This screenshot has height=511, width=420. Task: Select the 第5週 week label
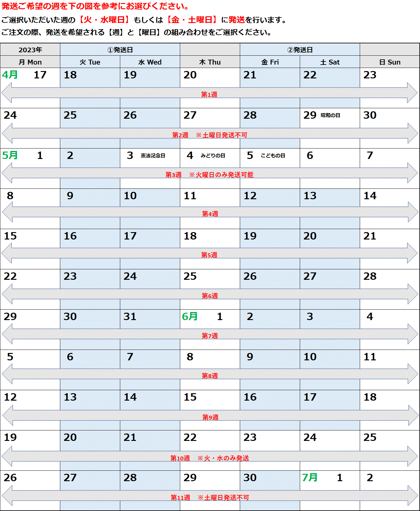point(209,255)
